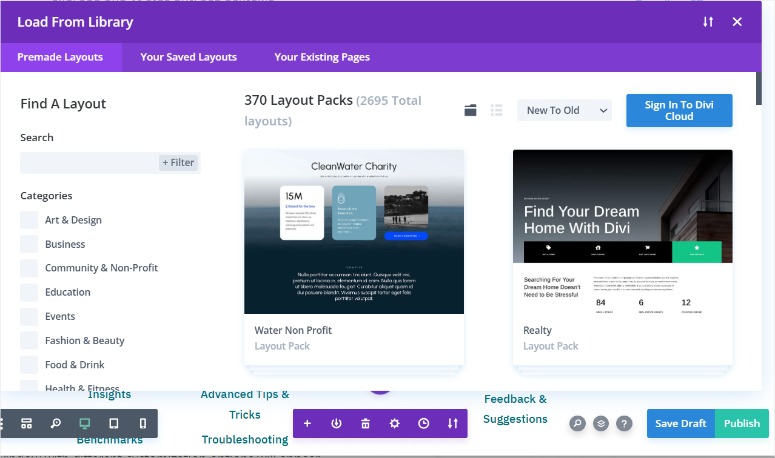Click the Advanced Tips & Tricks link
This screenshot has width=775, height=458.
point(245,405)
